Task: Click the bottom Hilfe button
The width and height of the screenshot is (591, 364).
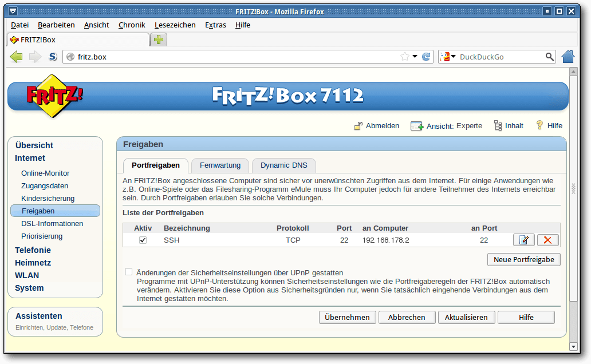Action: coord(526,317)
